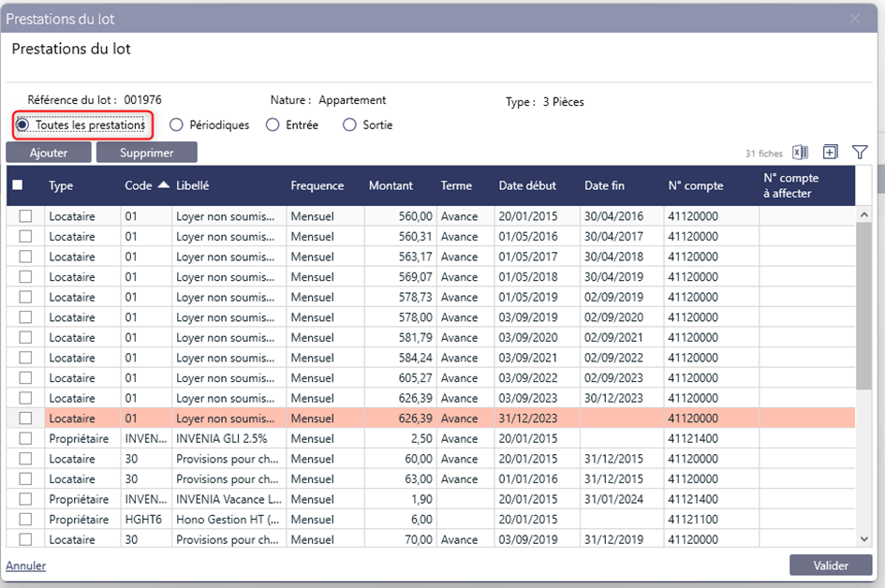Check the Provisions row with amount 70,00

point(25,539)
